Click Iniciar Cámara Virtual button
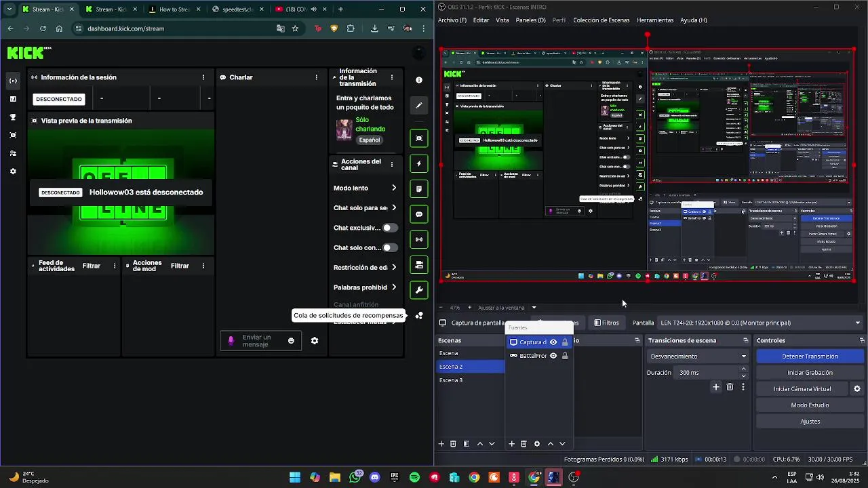868x488 pixels. coord(802,389)
